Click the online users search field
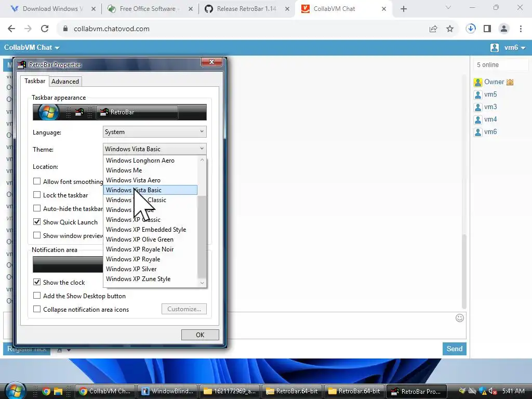Viewport: 532px width, 399px height. pyautogui.click(x=500, y=65)
